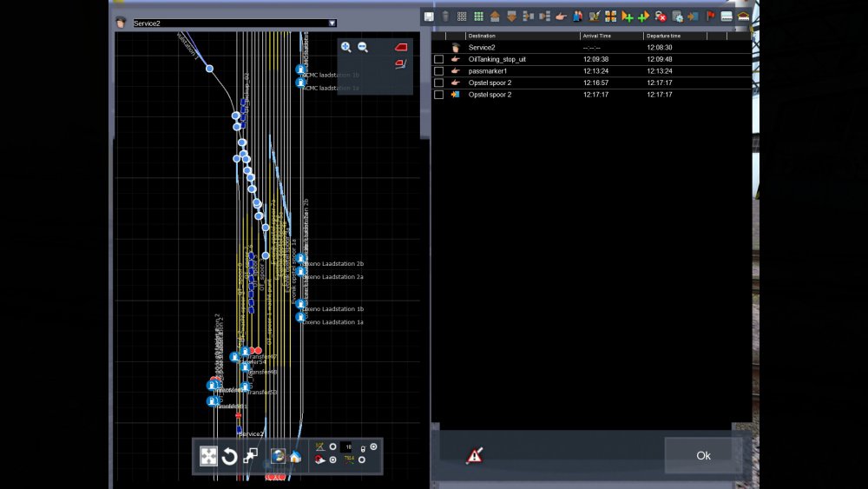Click the trash bin delete icon
The image size is (868, 489).
click(445, 16)
